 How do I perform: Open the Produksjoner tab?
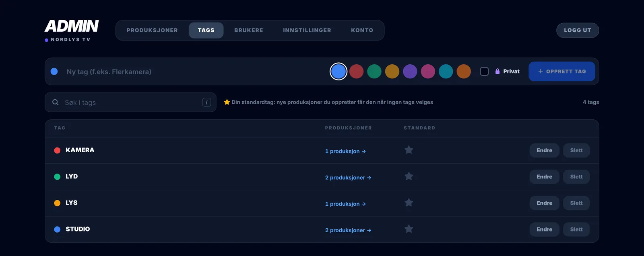click(x=152, y=31)
